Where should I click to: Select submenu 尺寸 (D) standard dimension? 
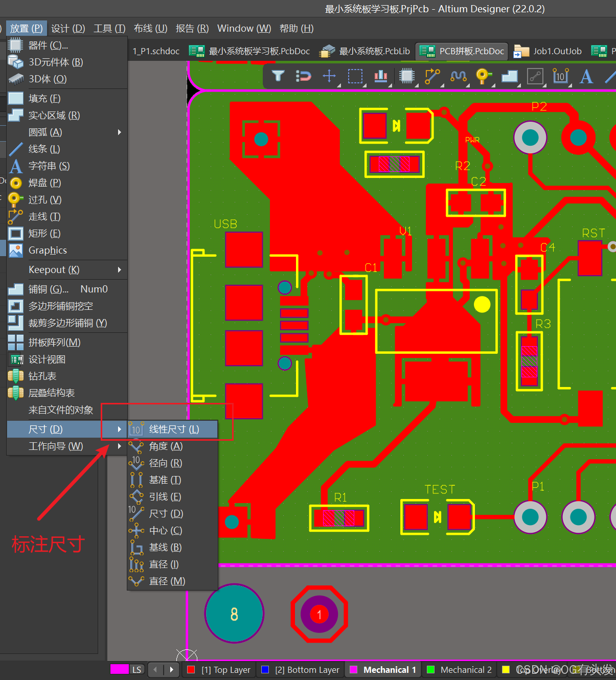coord(173,514)
